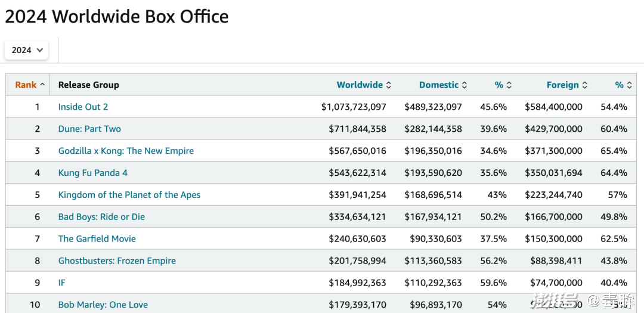The image size is (644, 313).
Task: Select foreign gross $74,700,000
Action: coord(556,283)
